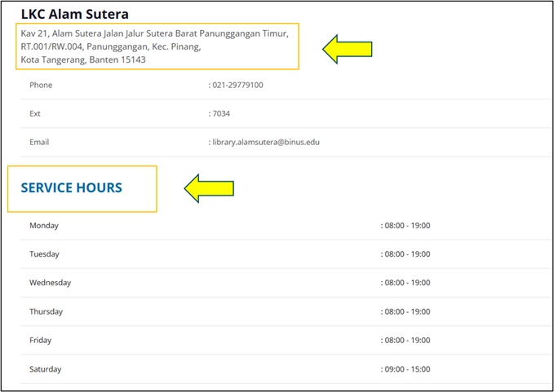The height and width of the screenshot is (392, 554).
Task: Click the Wednesday row label
Action: pos(51,283)
